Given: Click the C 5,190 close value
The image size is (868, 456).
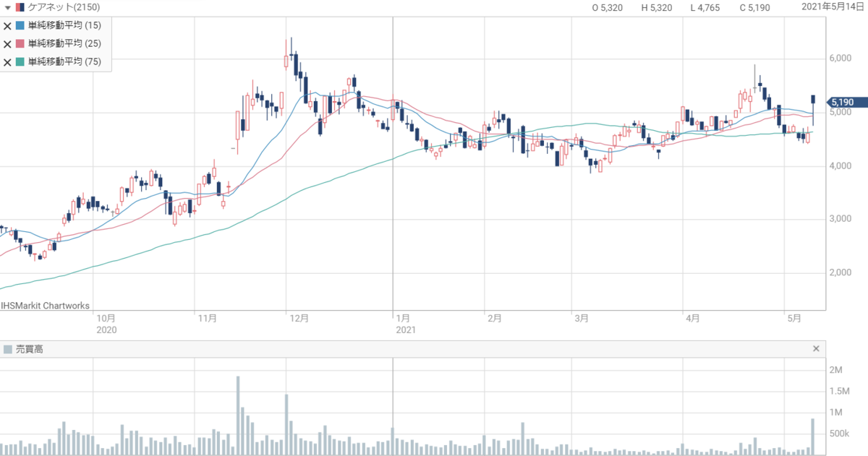Looking at the screenshot, I should [754, 8].
